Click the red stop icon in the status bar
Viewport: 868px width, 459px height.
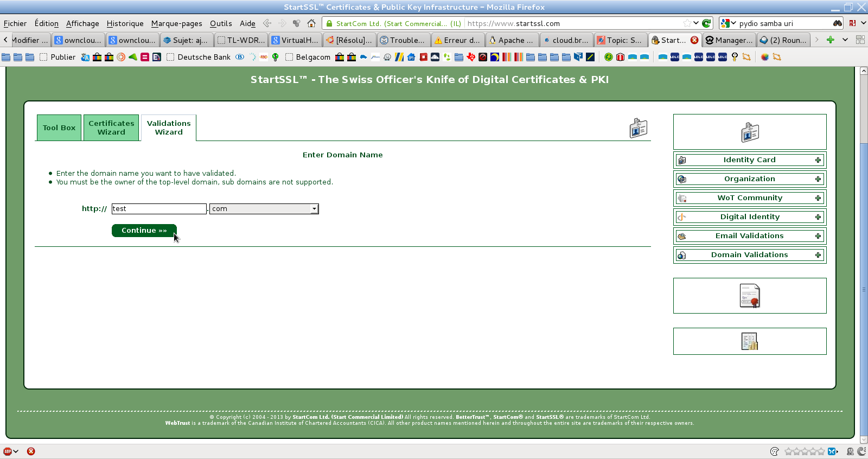[31, 451]
